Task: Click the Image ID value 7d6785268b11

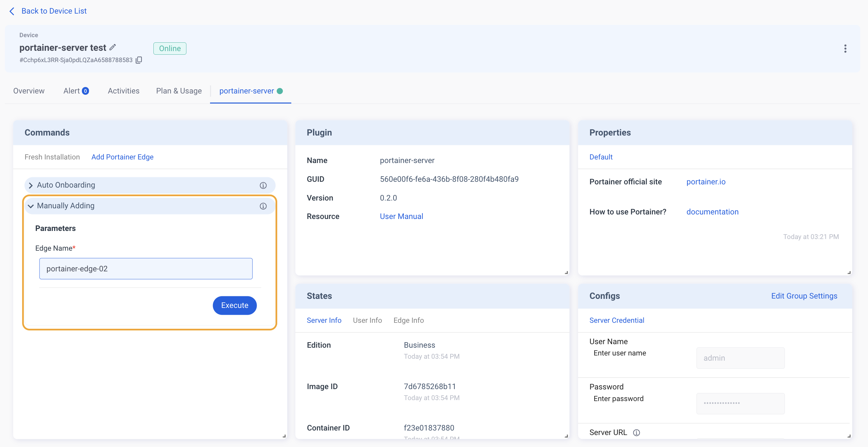Action: coord(429,387)
